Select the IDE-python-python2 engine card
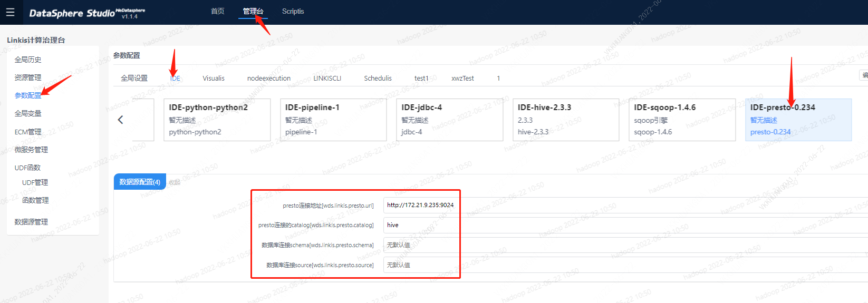Screen dimensions: 868x303 (x=217, y=120)
